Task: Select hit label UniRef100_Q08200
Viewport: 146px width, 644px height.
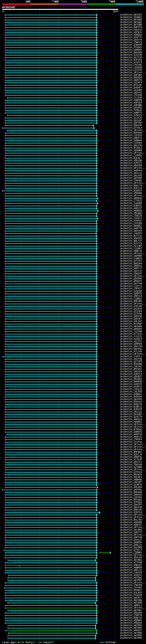Action: click(131, 575)
